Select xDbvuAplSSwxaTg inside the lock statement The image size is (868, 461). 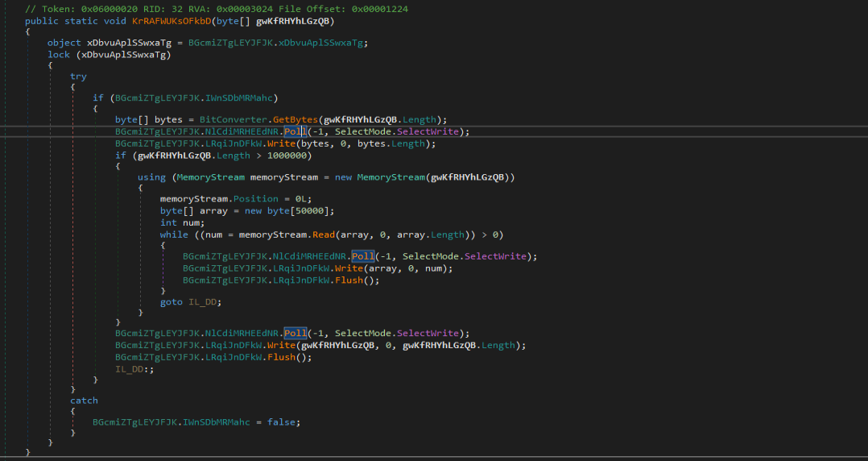click(x=123, y=55)
